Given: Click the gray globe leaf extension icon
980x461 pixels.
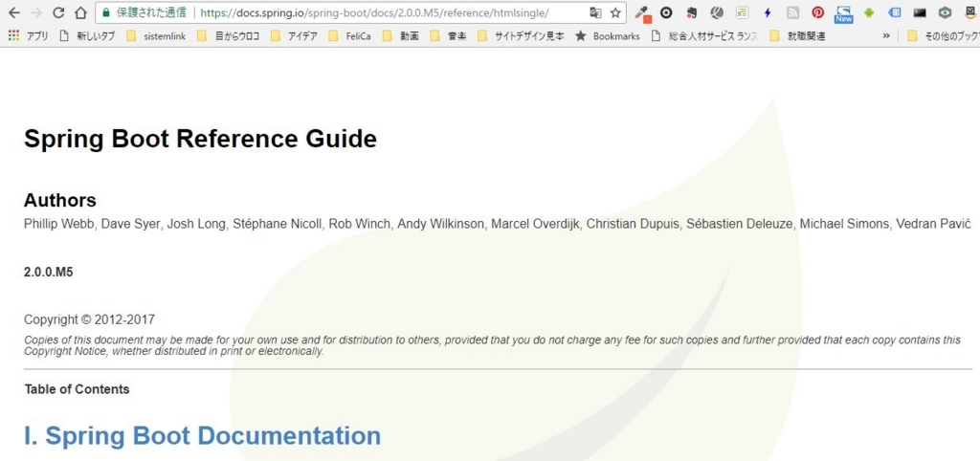Looking at the screenshot, I should [x=718, y=12].
